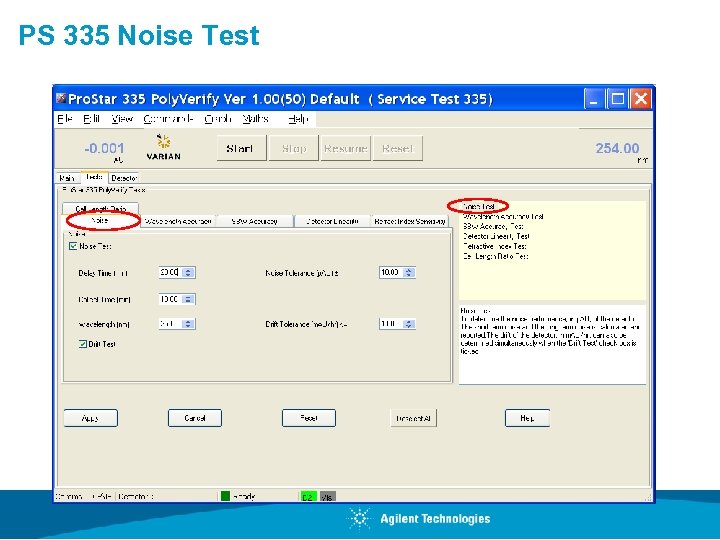This screenshot has width=720, height=540.
Task: Click the Uncheck All button
Action: click(x=413, y=418)
